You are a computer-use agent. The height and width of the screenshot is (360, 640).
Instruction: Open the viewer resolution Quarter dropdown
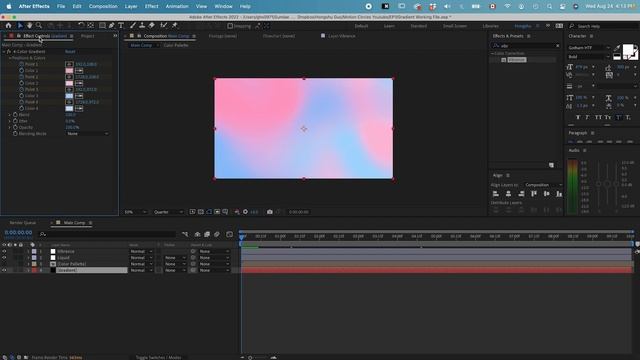pos(168,212)
